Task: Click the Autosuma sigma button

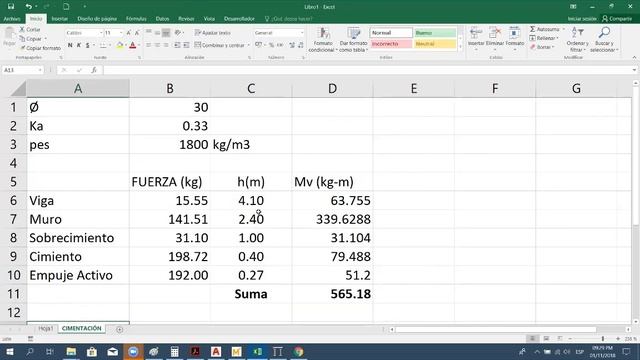Action: pos(545,29)
